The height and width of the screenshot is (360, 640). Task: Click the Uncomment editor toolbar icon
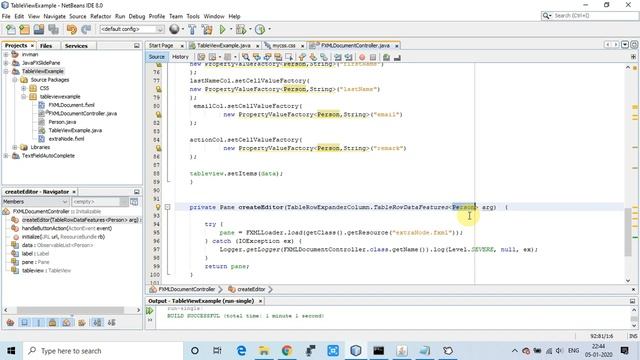398,57
